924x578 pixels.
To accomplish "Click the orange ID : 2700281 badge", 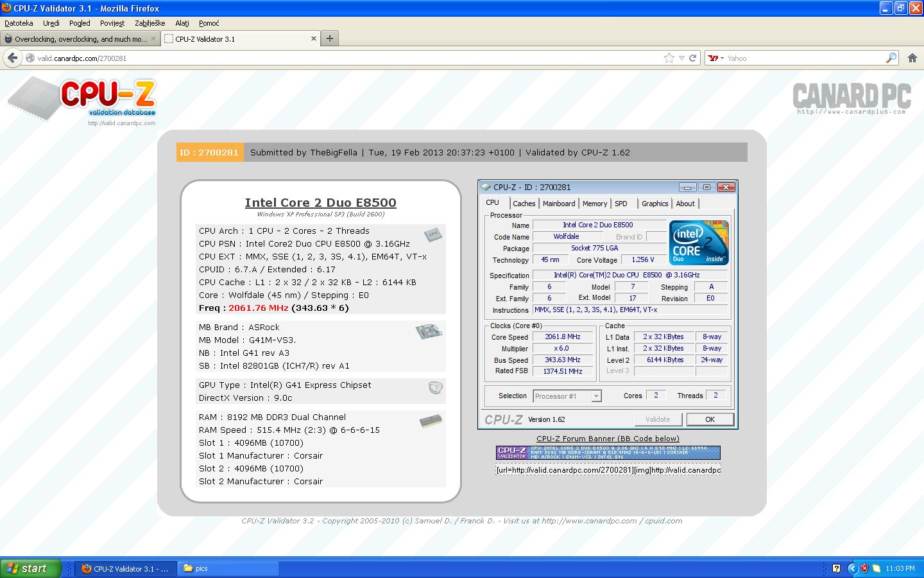I will pyautogui.click(x=210, y=152).
